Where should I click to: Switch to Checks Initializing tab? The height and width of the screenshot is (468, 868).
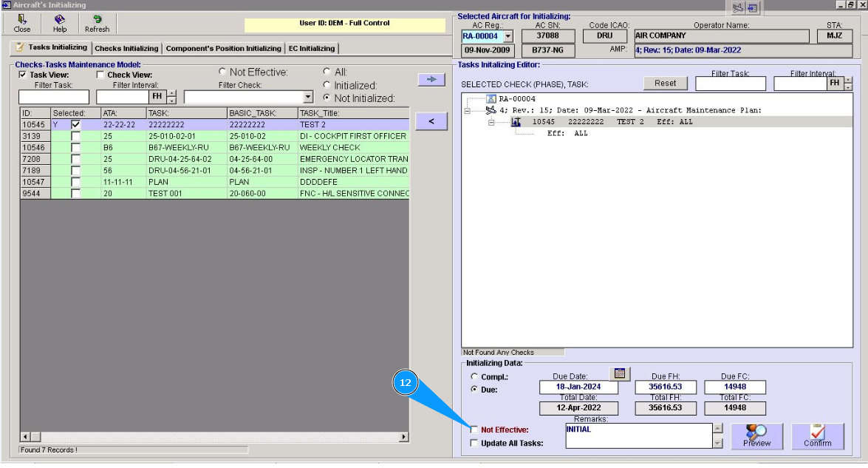coord(126,49)
